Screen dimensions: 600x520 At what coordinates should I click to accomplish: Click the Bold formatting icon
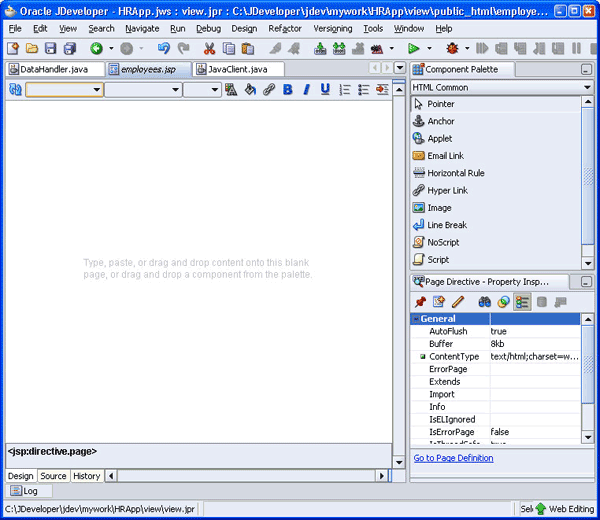coord(288,90)
